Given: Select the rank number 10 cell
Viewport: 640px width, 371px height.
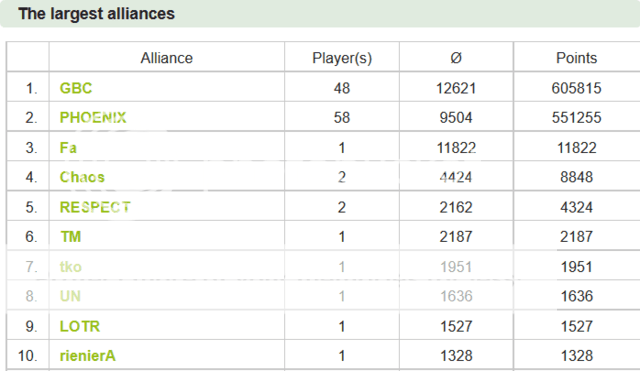Looking at the screenshot, I should (x=28, y=356).
